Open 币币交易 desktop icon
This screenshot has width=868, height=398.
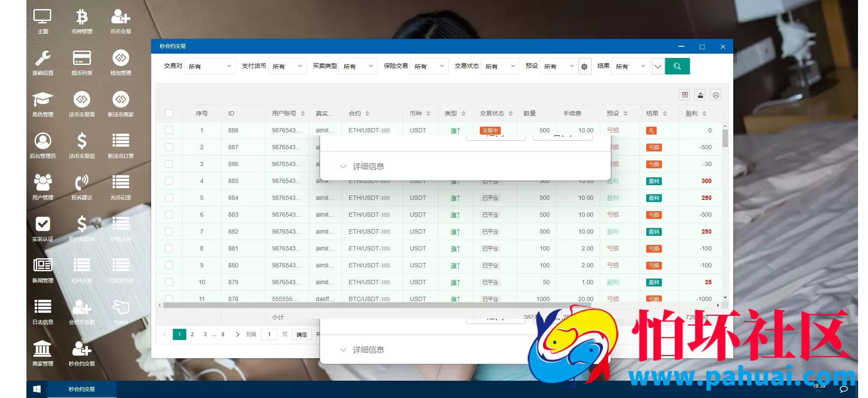[120, 22]
